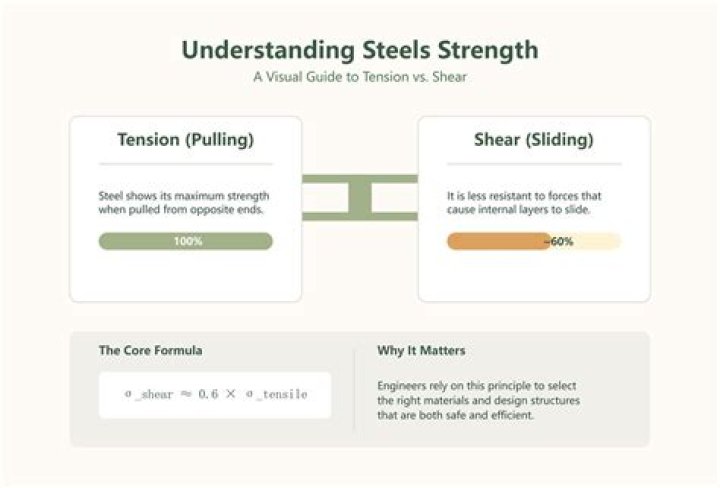Viewport: 720px width, 488px height.
Task: Click the paragraph about engineers selecting materials
Action: (478, 400)
